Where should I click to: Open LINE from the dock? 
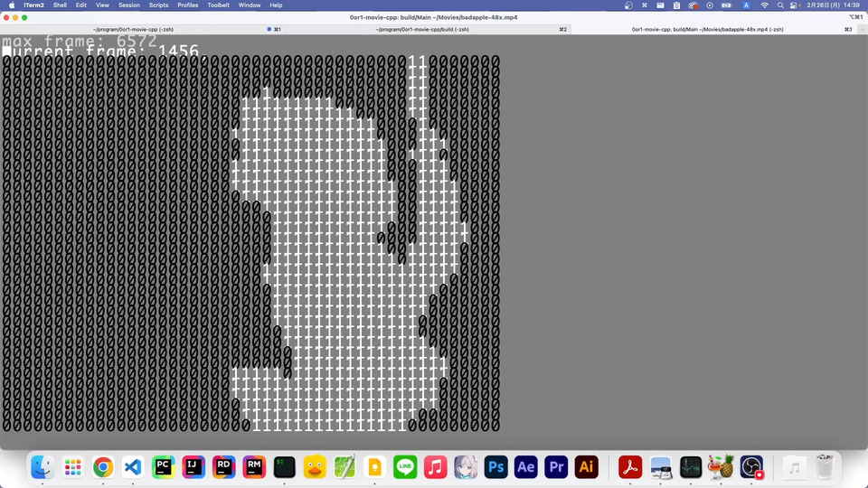pyautogui.click(x=405, y=467)
